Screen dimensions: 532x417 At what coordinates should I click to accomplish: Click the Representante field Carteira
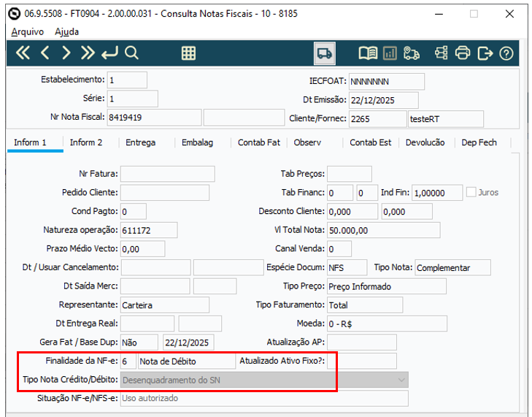coord(164,305)
